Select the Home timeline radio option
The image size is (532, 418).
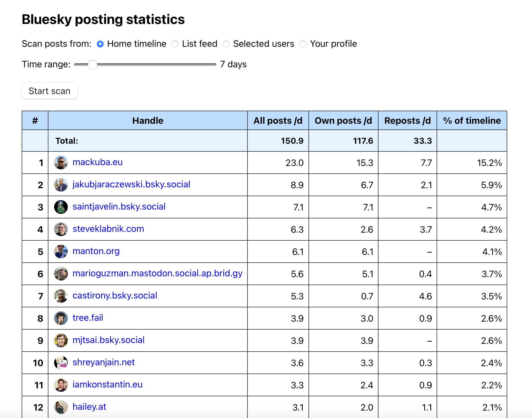[100, 44]
